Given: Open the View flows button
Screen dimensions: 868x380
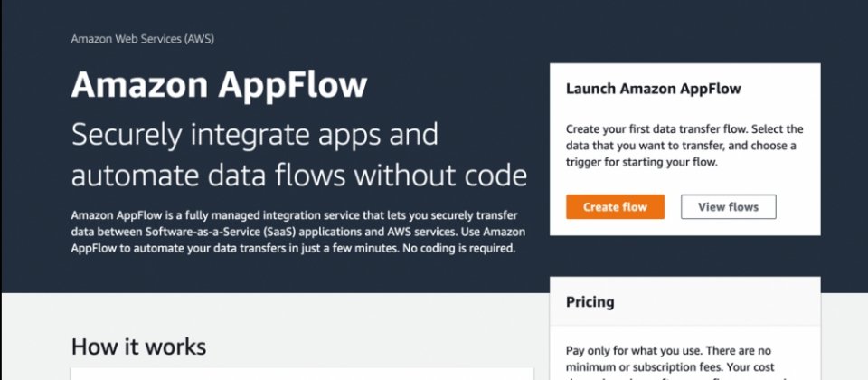Looking at the screenshot, I should click(x=728, y=206).
